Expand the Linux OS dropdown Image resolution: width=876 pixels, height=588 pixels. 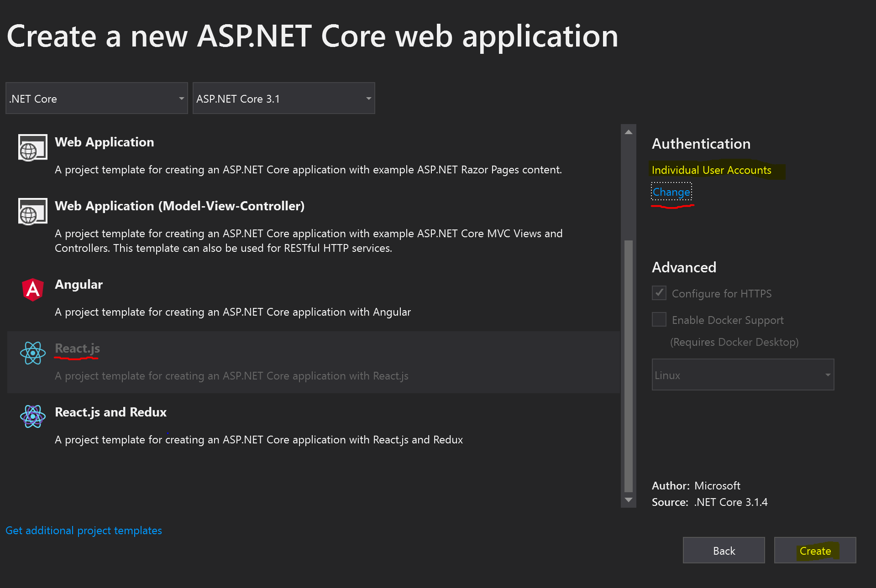tap(743, 375)
